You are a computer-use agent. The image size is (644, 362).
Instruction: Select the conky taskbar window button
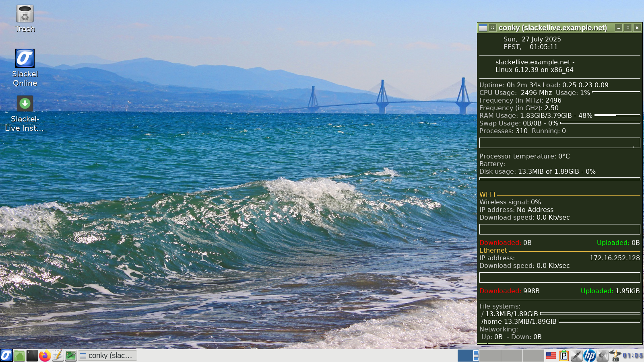point(107,356)
